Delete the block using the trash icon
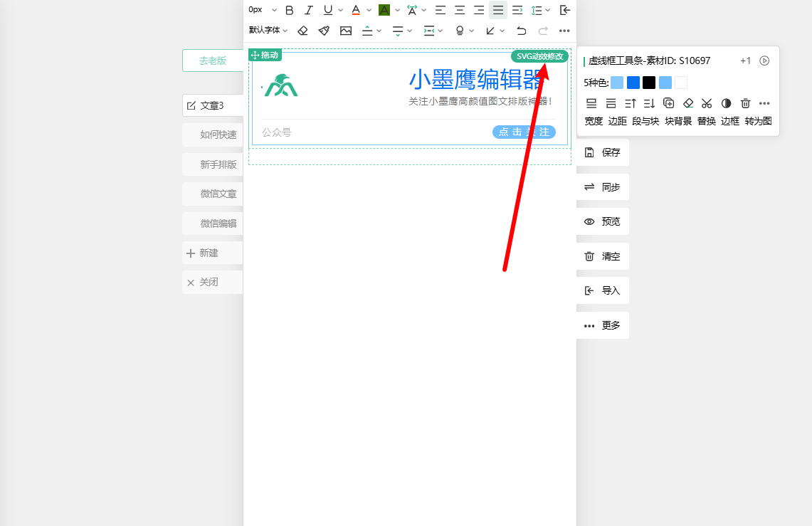Viewport: 812px width, 526px height. click(x=745, y=103)
